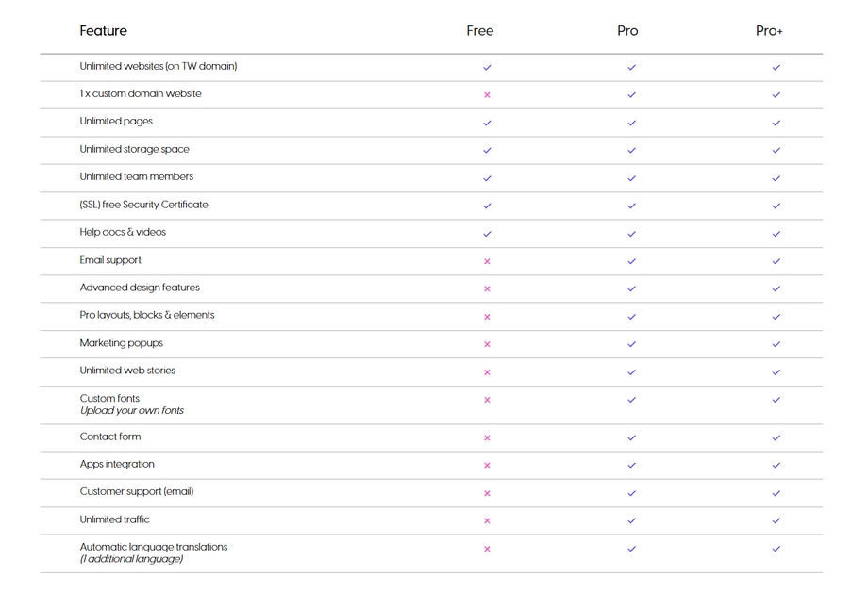
Task: Click Pro checkmark for Email support
Action: click(x=631, y=261)
